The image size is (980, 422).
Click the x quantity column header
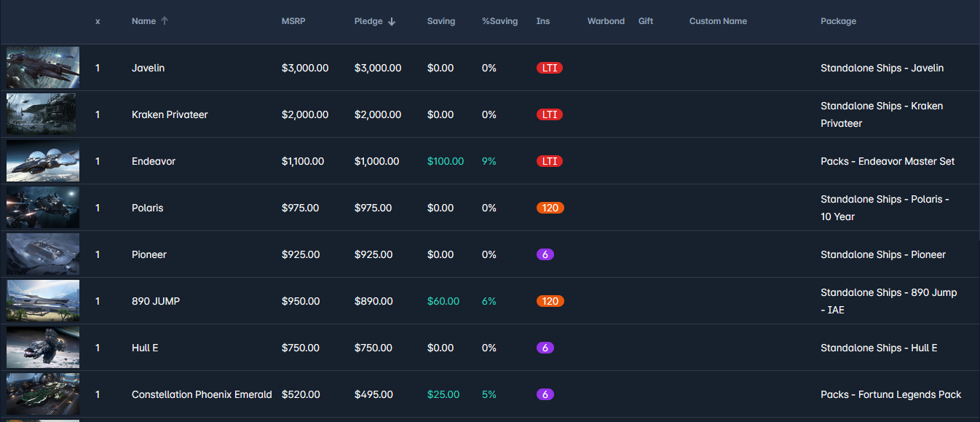tap(98, 21)
